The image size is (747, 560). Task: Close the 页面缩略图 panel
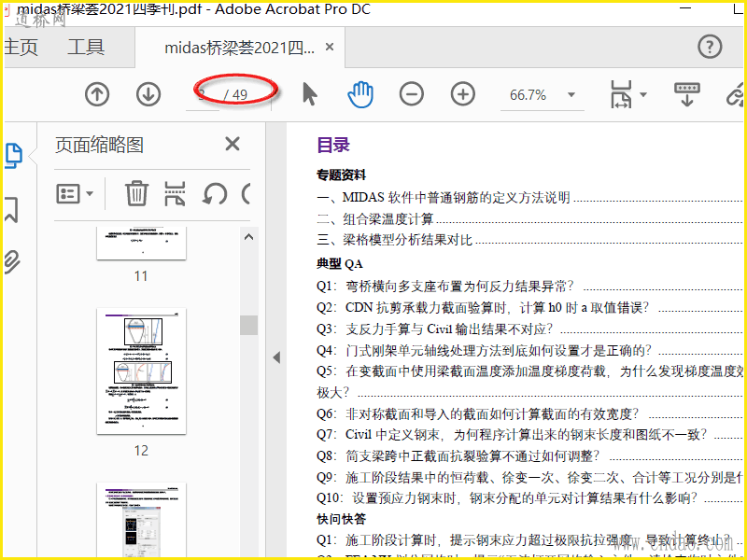coord(233,144)
